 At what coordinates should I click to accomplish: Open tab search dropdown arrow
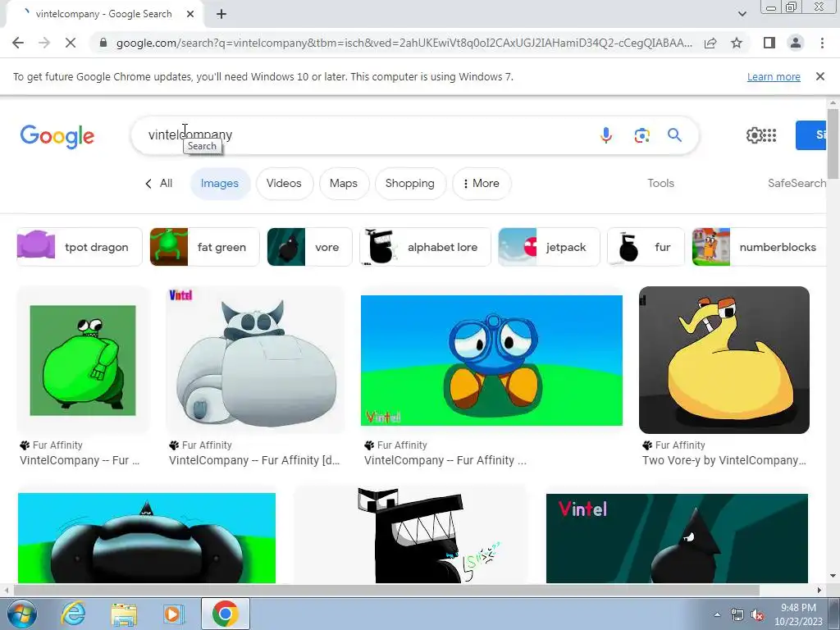coord(742,14)
